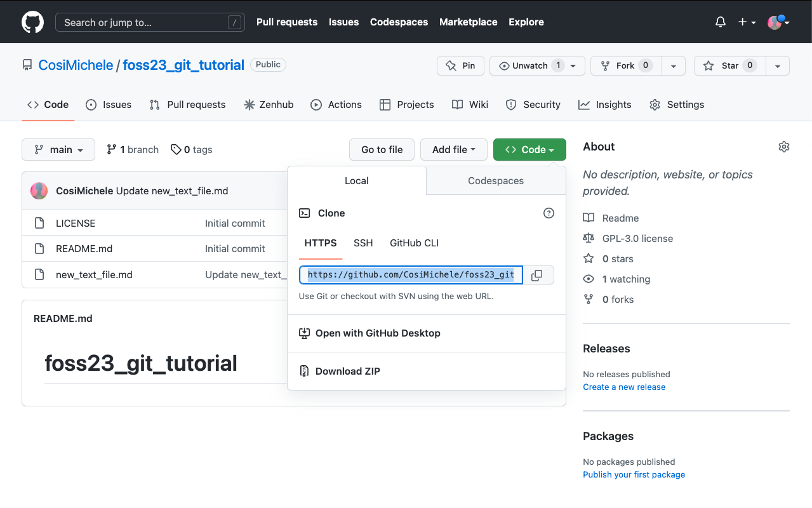Screen dimensions: 812x508
Task: Open the foss23_git_tutorial repository link
Action: [183, 65]
